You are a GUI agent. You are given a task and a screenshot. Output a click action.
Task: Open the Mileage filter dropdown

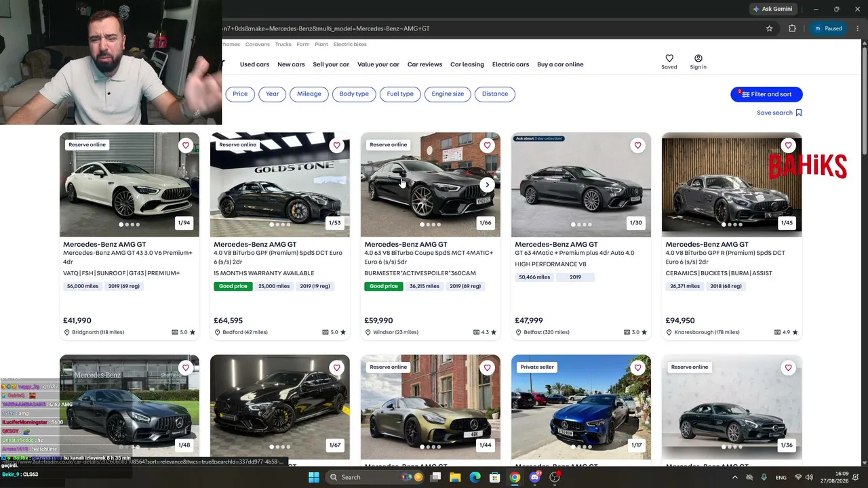pos(309,94)
